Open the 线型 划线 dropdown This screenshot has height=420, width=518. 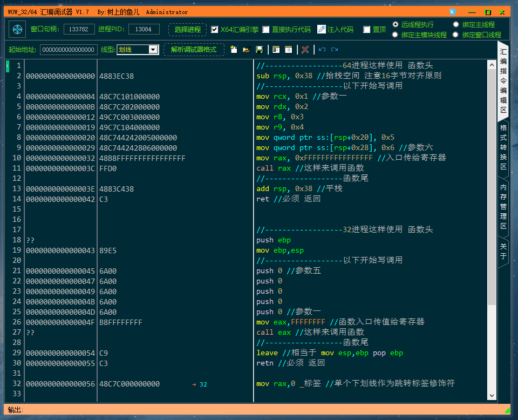[x=153, y=50]
